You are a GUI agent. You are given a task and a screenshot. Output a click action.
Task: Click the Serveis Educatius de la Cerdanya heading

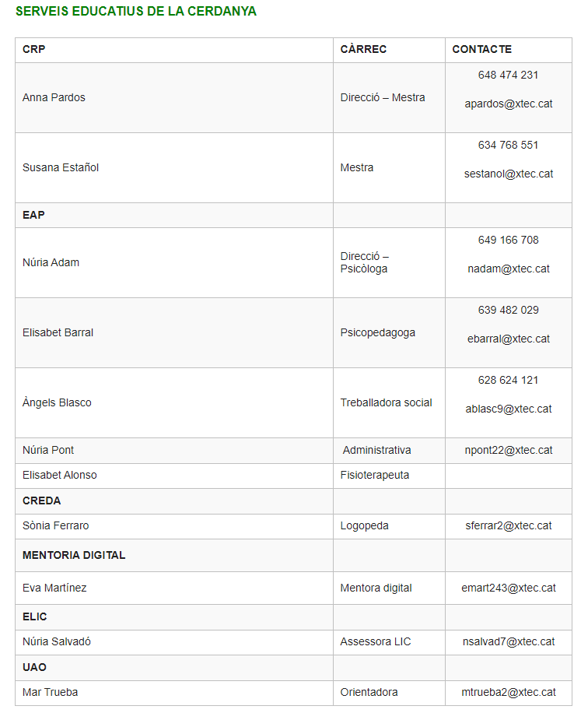click(136, 12)
